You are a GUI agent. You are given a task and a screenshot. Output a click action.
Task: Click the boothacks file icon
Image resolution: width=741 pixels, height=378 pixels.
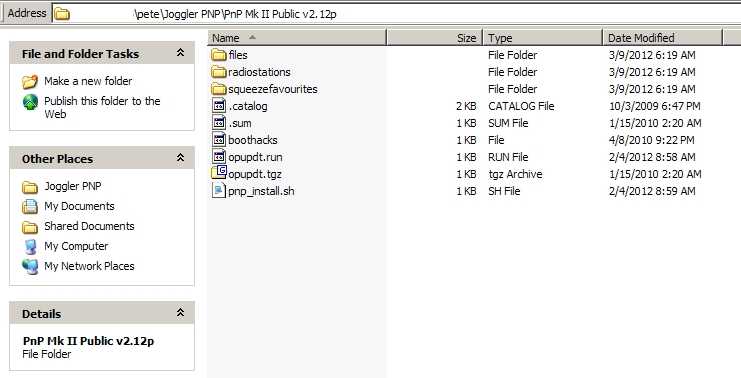point(219,140)
